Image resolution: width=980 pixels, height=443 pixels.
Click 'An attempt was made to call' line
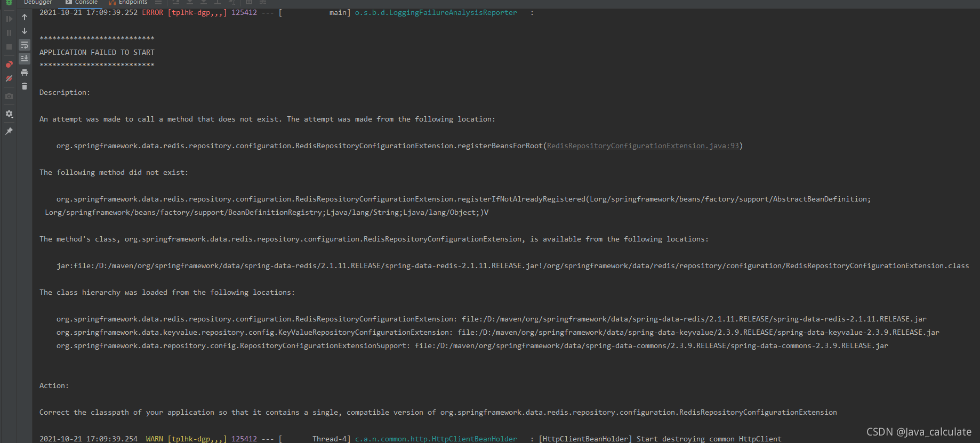[267, 119]
